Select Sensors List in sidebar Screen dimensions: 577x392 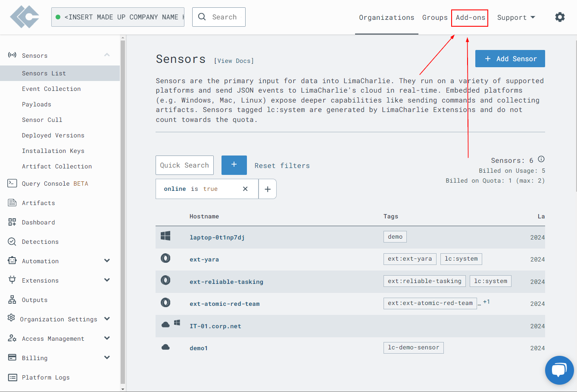[60, 73]
